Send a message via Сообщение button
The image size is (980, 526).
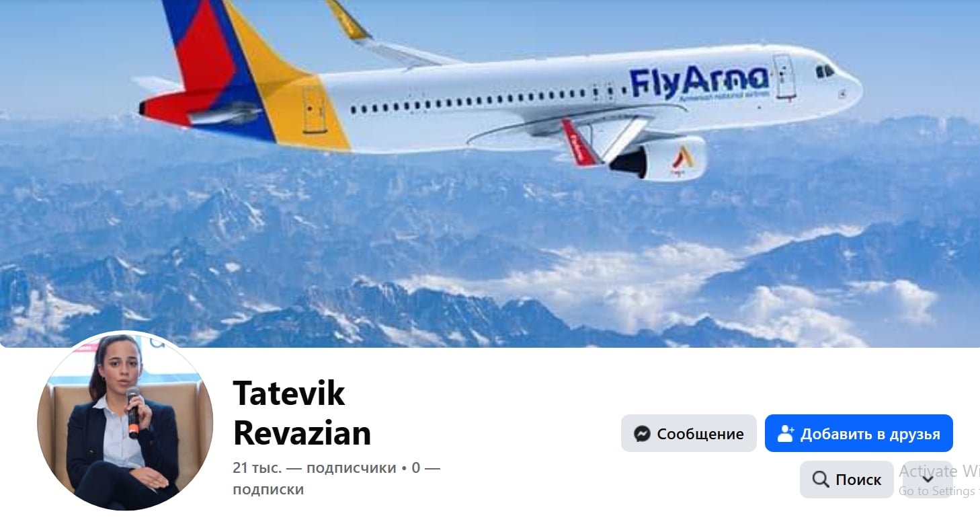pyautogui.click(x=689, y=433)
